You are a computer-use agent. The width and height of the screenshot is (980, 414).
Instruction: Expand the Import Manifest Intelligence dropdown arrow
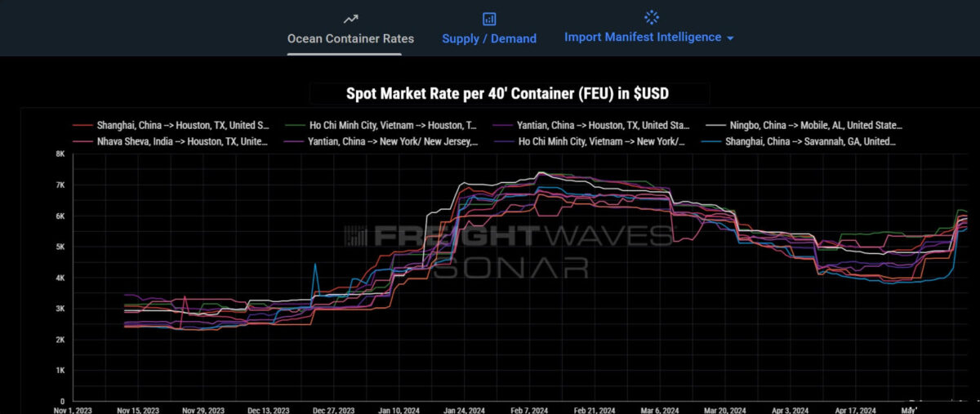[730, 38]
